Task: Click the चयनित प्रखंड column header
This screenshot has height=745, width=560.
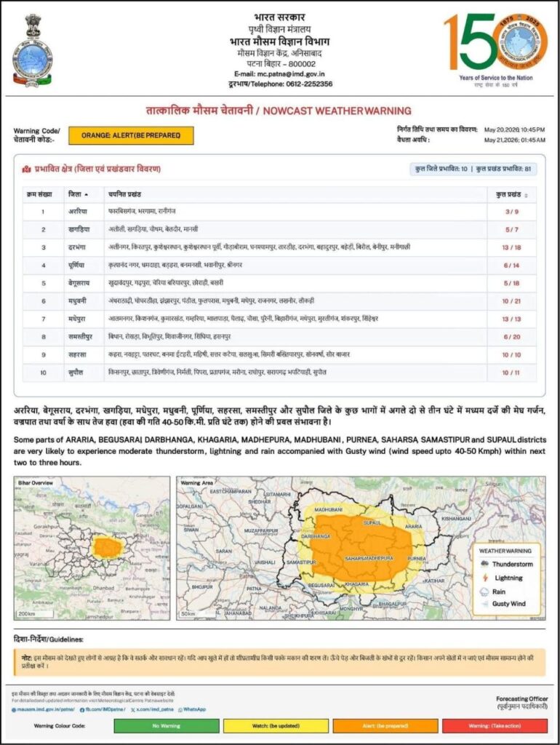Action: coord(125,194)
